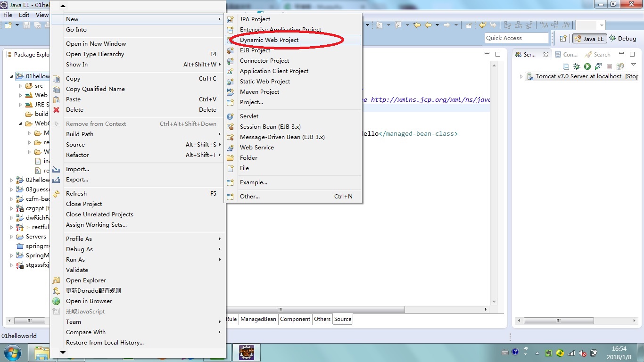Switch to the ManagedBean editor tab
The height and width of the screenshot is (362, 644).
click(x=258, y=319)
